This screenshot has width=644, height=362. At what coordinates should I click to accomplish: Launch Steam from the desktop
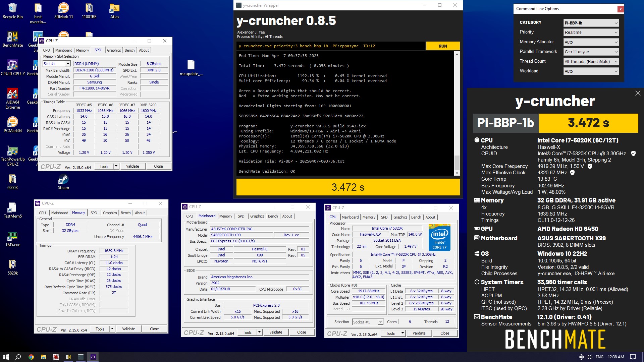63,182
